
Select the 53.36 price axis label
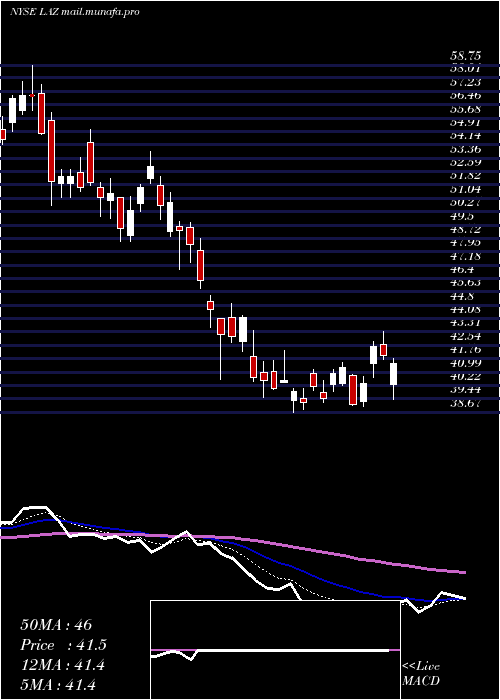coord(465,150)
